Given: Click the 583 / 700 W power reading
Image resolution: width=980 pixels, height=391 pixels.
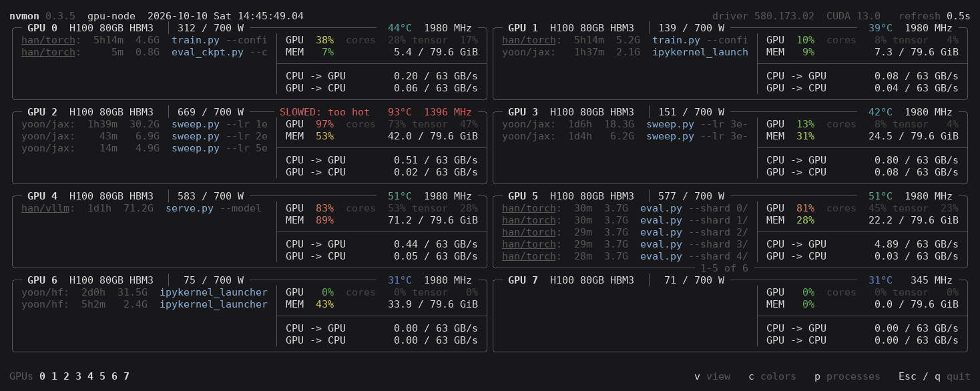Looking at the screenshot, I should [x=211, y=196].
